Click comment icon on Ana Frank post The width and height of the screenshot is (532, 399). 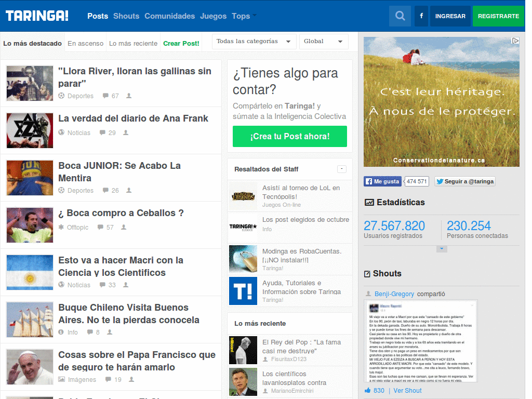[x=102, y=132]
